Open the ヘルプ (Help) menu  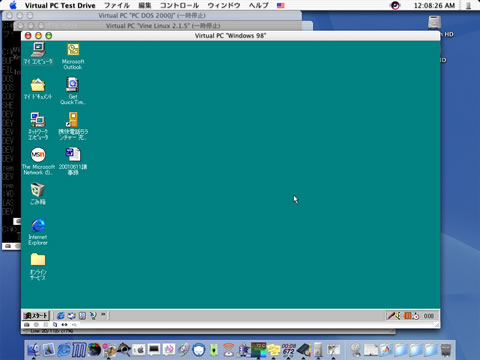tap(259, 5)
